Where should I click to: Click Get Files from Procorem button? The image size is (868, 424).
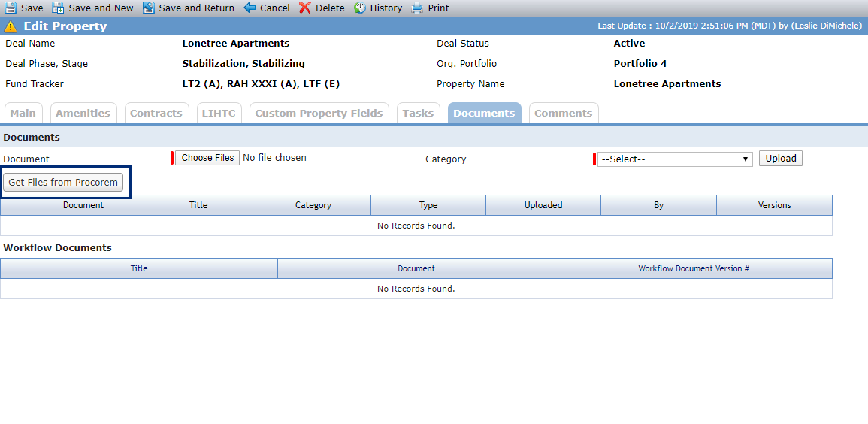[63, 182]
